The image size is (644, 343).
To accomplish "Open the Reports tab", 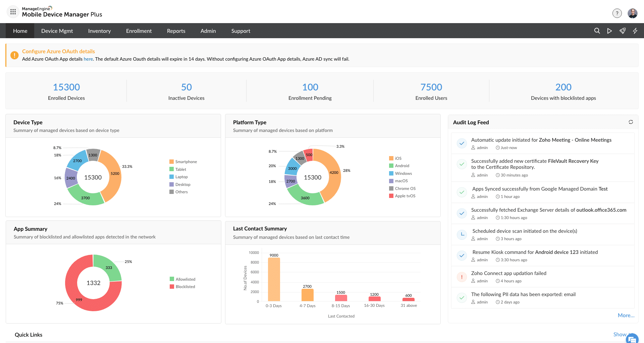I will 176,31.
